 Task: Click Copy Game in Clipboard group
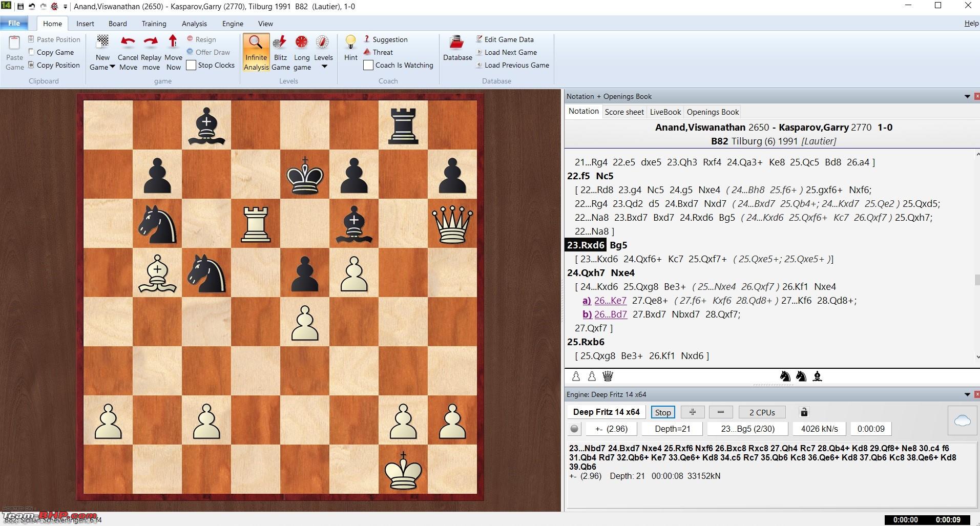point(51,52)
